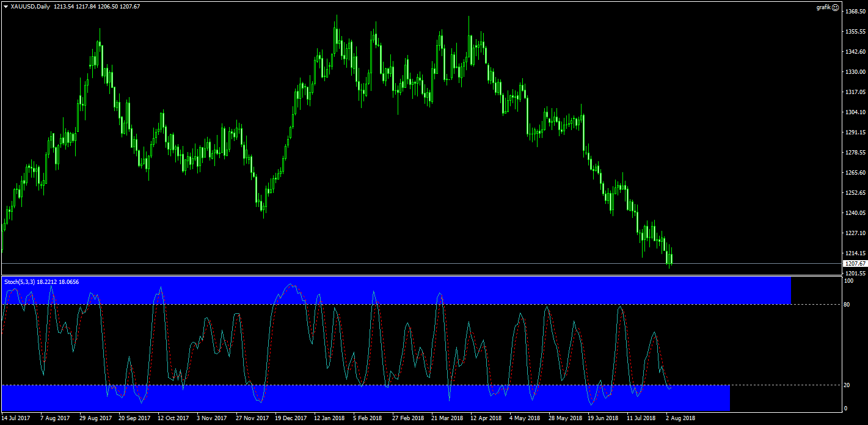Image resolution: width=868 pixels, height=425 pixels.
Task: Click the 1342.60 price axis label
Action: coord(856,51)
